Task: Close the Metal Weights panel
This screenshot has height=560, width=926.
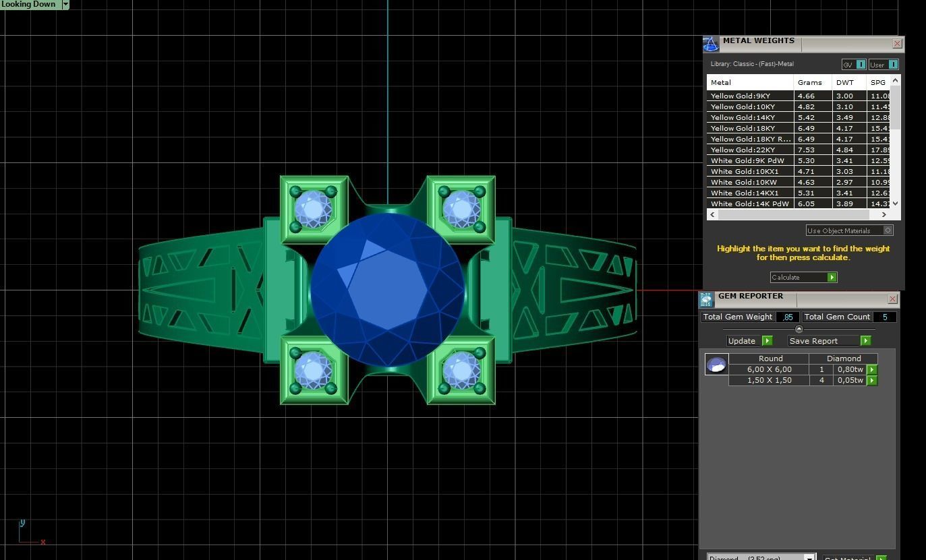Action: [897, 44]
